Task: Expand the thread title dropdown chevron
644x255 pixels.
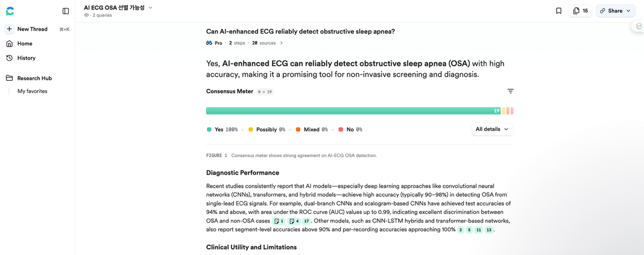Action: click(150, 7)
